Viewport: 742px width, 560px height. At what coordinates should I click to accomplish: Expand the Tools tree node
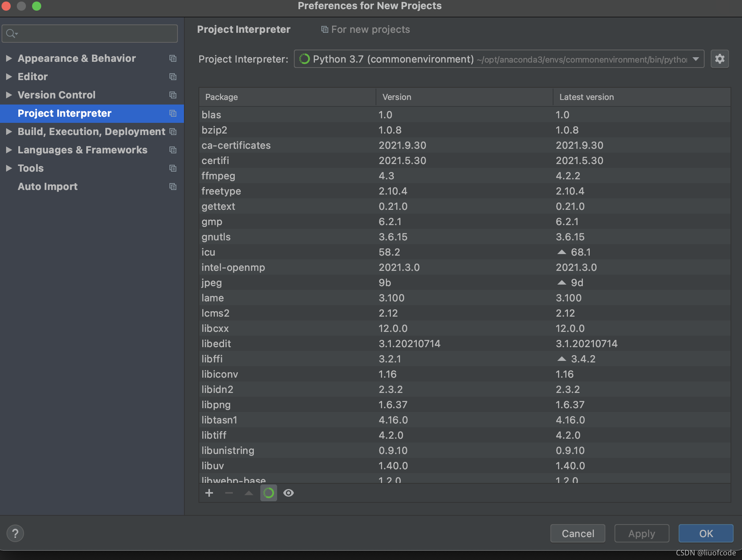(9, 168)
